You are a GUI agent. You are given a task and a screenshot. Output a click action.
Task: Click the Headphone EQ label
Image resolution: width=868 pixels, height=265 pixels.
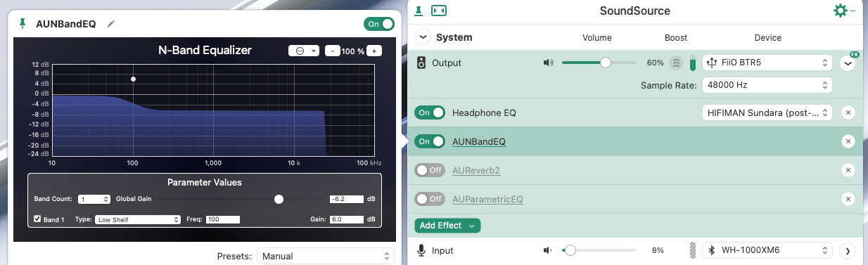[x=485, y=112]
